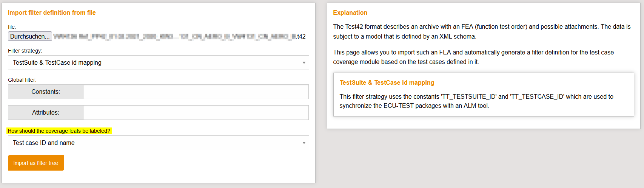Focus the Constants input field
644x188 pixels.
[196, 92]
